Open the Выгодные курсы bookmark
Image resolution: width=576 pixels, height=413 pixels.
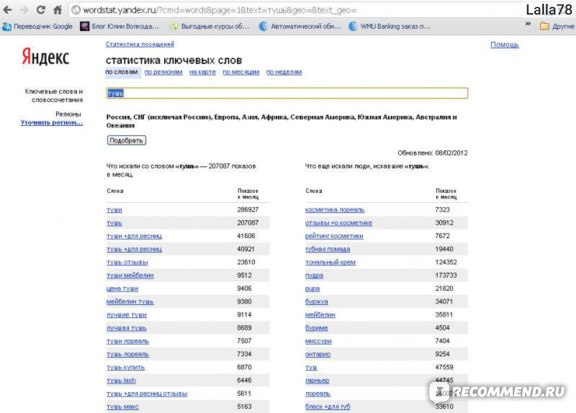(x=209, y=26)
